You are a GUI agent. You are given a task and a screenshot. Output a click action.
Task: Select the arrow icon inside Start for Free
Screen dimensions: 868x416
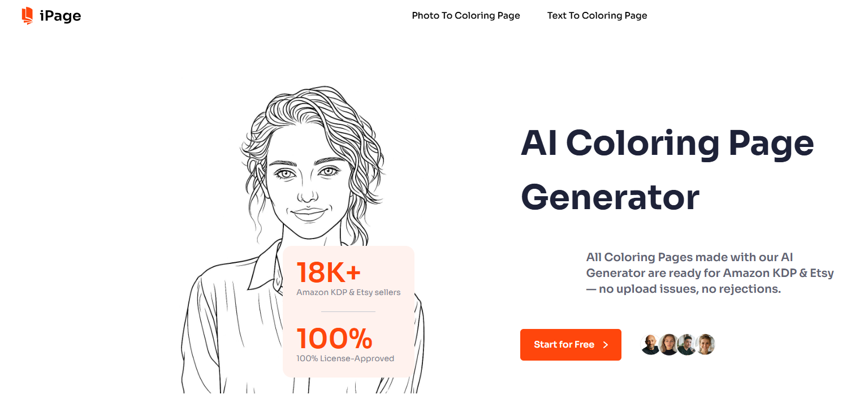tap(606, 344)
